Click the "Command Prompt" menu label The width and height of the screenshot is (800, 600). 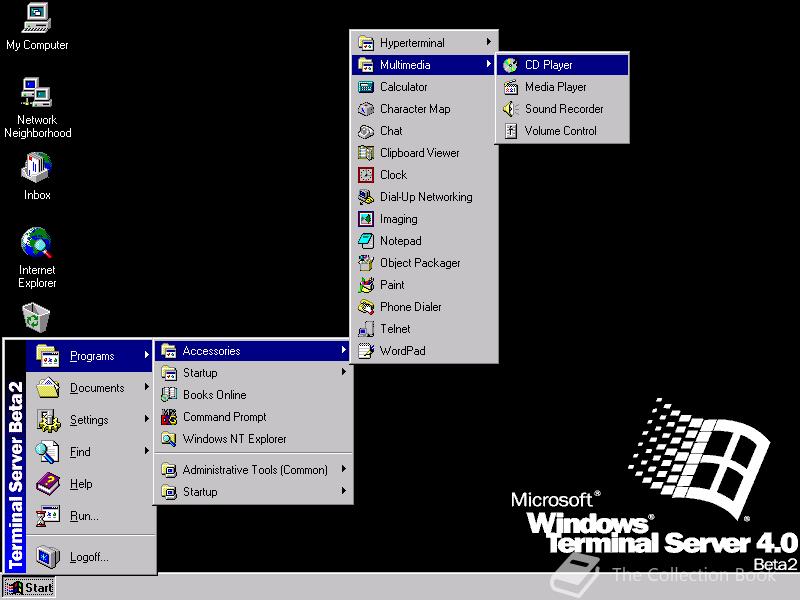[224, 417]
